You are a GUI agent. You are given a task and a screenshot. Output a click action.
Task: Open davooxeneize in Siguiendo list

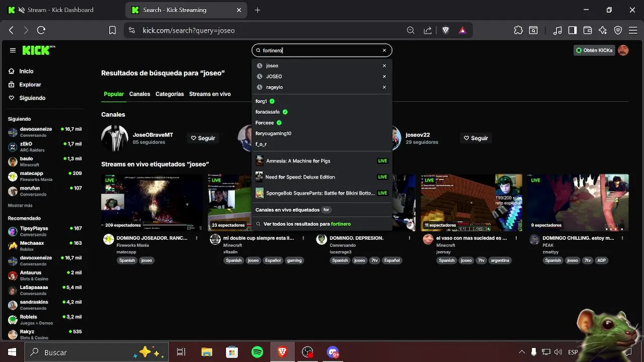point(45,132)
